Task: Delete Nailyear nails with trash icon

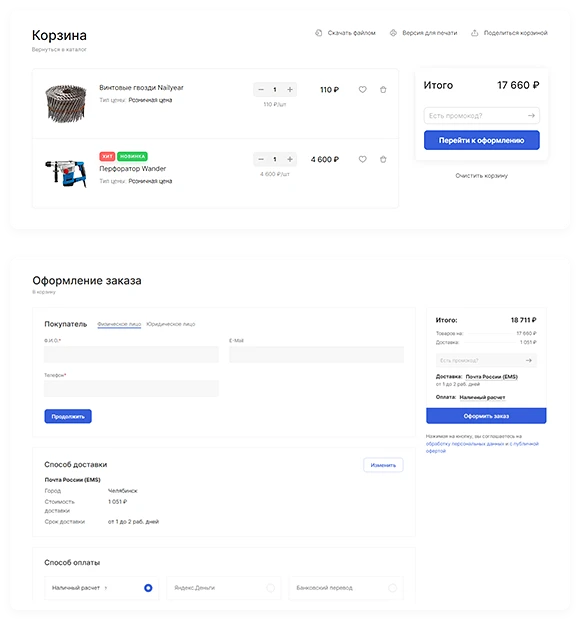Action: click(x=383, y=90)
